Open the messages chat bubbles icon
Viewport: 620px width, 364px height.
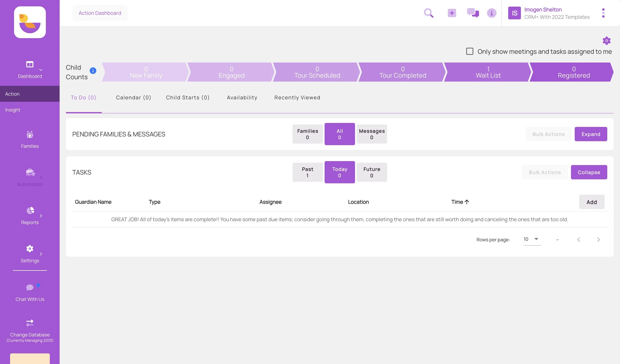[x=473, y=13]
